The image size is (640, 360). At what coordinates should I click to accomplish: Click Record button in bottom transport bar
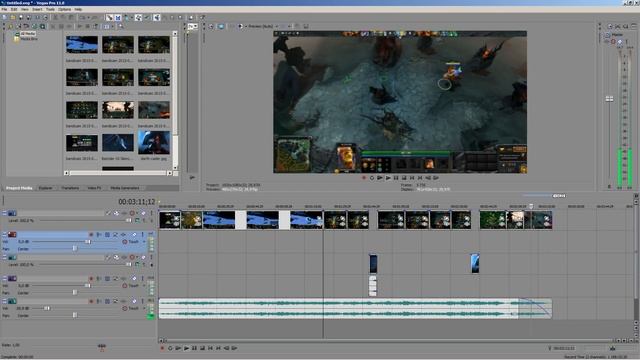pyautogui.click(x=162, y=348)
